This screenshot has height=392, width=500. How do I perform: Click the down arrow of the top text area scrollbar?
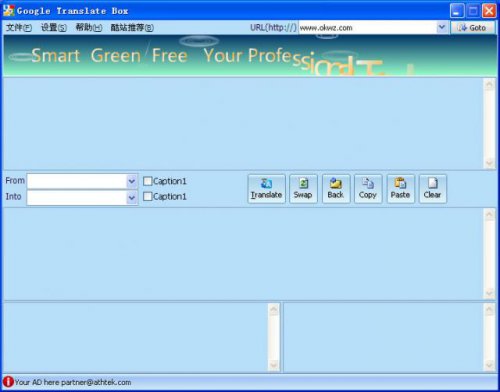pos(489,163)
